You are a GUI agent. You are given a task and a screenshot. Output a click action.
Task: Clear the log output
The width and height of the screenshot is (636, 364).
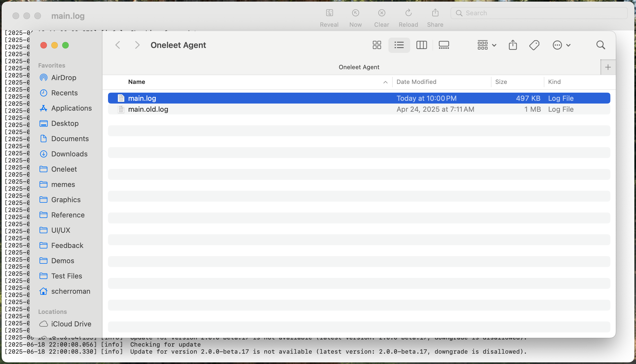(x=382, y=13)
